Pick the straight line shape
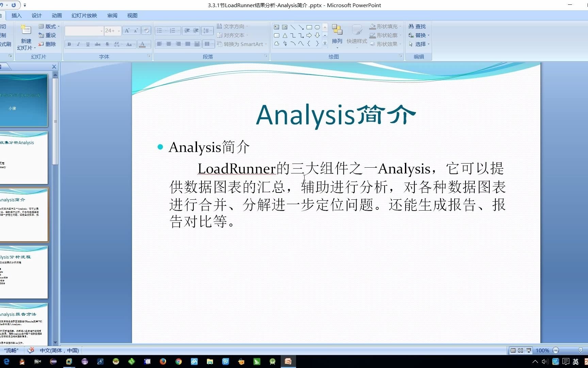The height and width of the screenshot is (368, 588). tap(293, 27)
